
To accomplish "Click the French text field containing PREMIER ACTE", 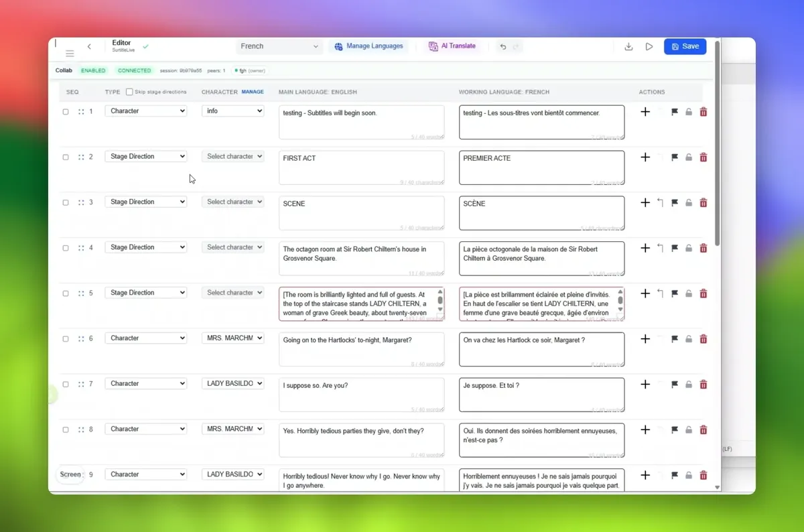I will point(541,168).
